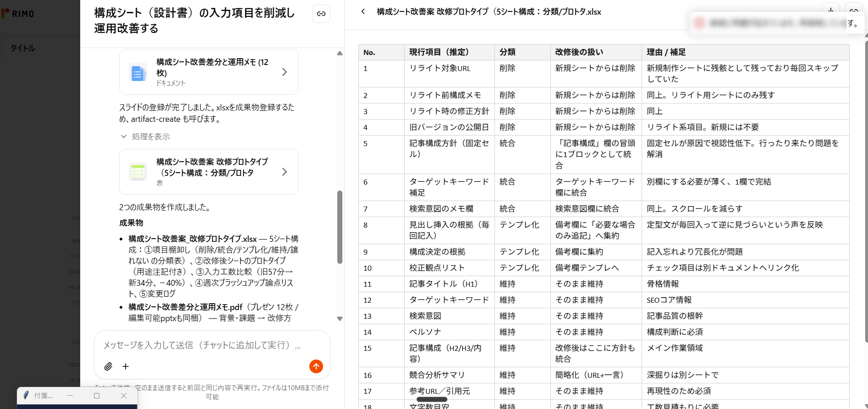The width and height of the screenshot is (868, 409).
Task: Select the 理由 / 補足 column header
Action: coord(745,52)
